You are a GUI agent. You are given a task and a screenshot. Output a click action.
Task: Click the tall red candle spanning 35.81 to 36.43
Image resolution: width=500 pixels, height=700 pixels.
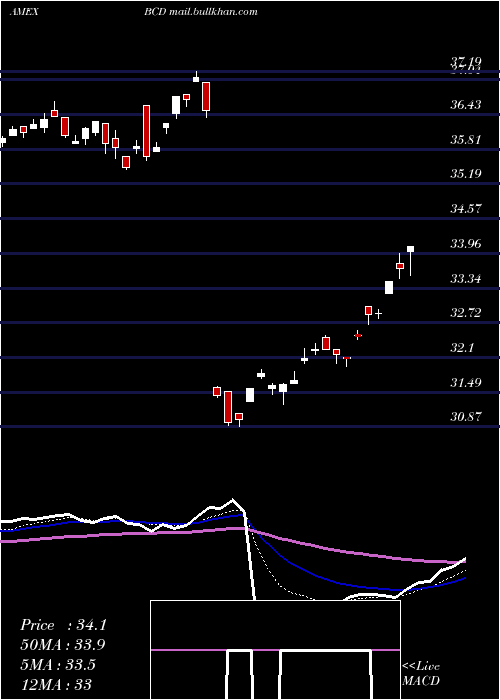[x=146, y=131]
